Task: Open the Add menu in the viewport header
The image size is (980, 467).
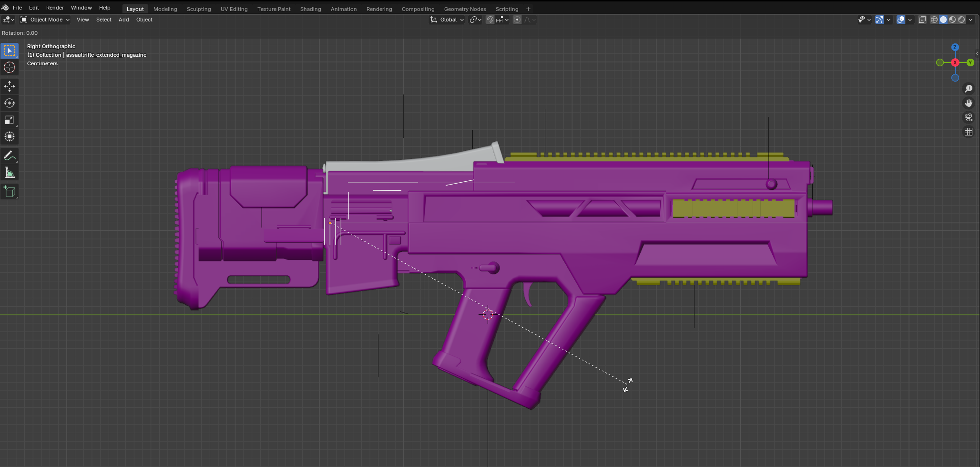Action: pyautogui.click(x=123, y=20)
